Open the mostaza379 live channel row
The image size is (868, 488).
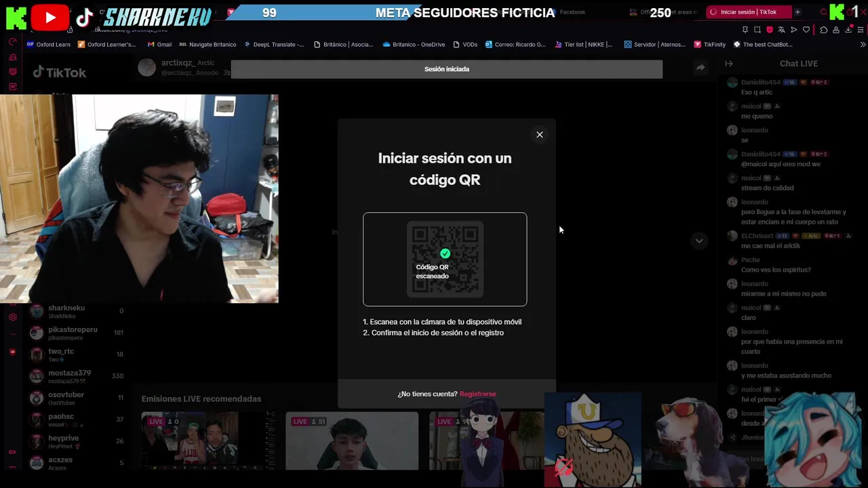click(x=77, y=376)
